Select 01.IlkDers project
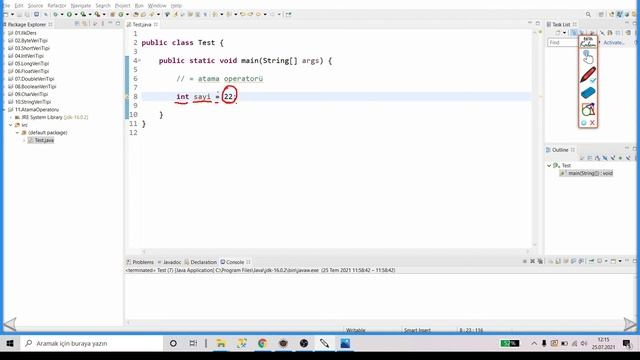This screenshot has height=360, width=640. 25,33
